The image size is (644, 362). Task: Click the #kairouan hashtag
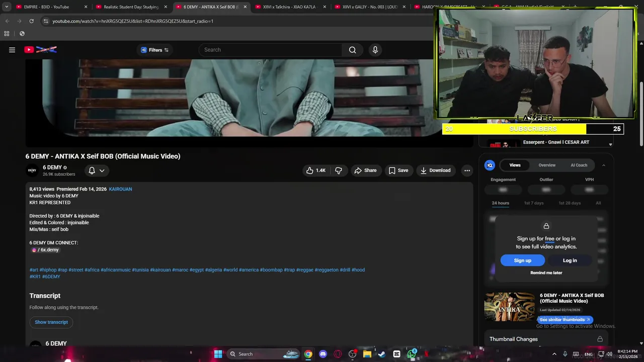(160, 270)
